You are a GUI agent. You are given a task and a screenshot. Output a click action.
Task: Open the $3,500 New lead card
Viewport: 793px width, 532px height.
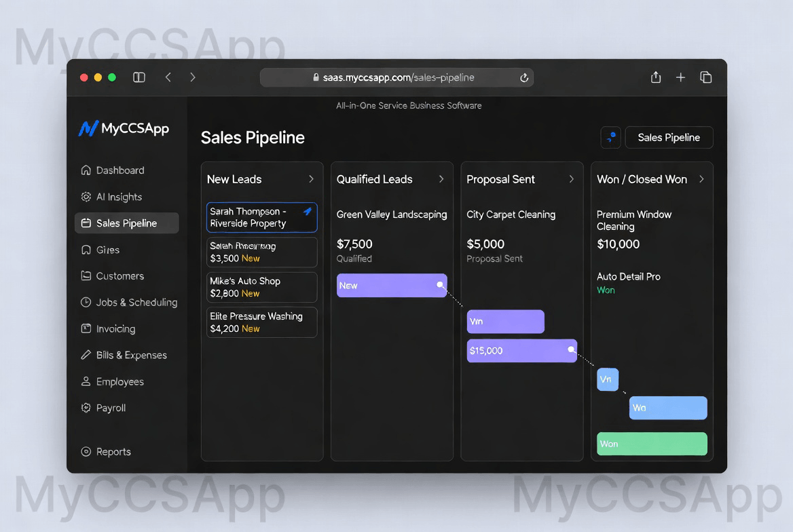(262, 252)
